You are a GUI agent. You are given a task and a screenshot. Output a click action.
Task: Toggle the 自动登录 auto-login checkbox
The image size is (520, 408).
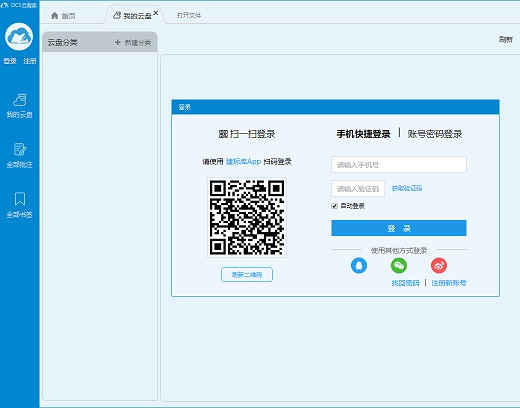(x=334, y=206)
